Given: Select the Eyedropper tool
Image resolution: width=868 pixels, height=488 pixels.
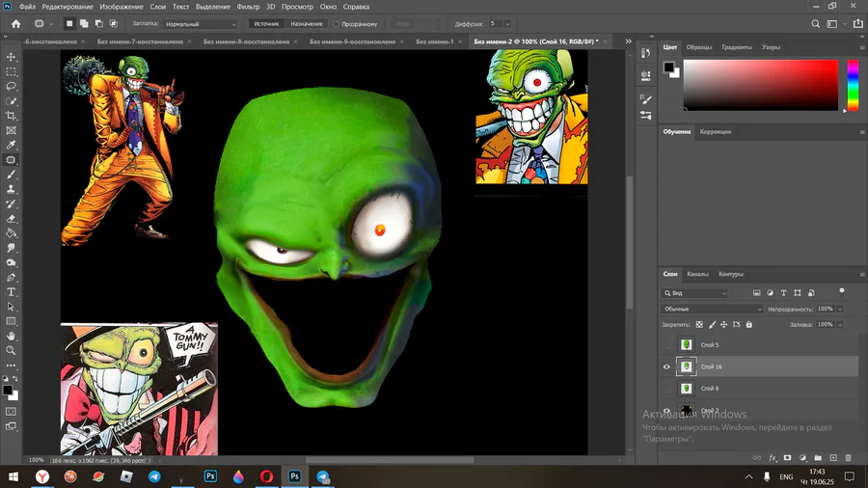Looking at the screenshot, I should [x=11, y=145].
